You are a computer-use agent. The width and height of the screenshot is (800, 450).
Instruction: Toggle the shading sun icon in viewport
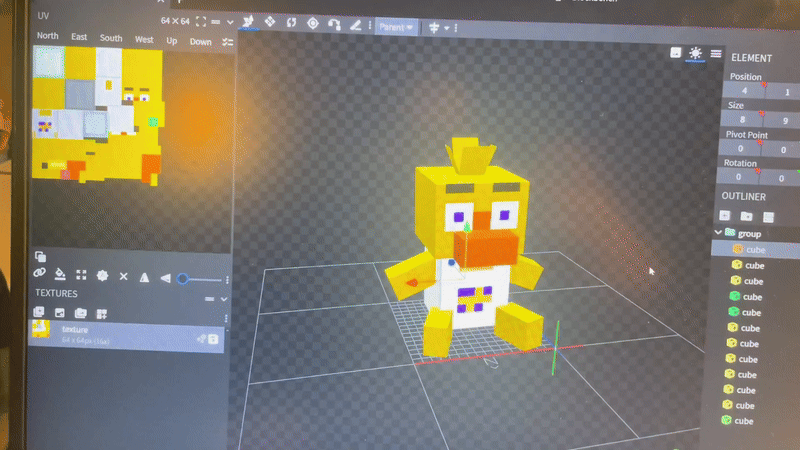(x=695, y=53)
